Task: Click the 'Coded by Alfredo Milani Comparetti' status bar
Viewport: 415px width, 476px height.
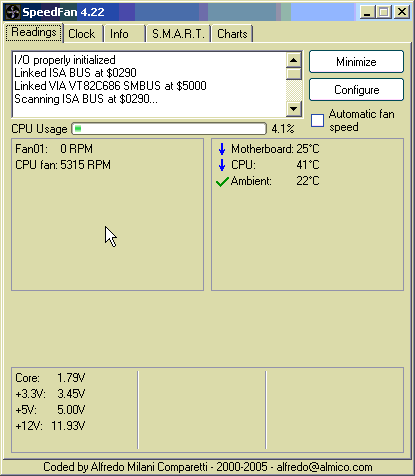Action: coord(208,467)
